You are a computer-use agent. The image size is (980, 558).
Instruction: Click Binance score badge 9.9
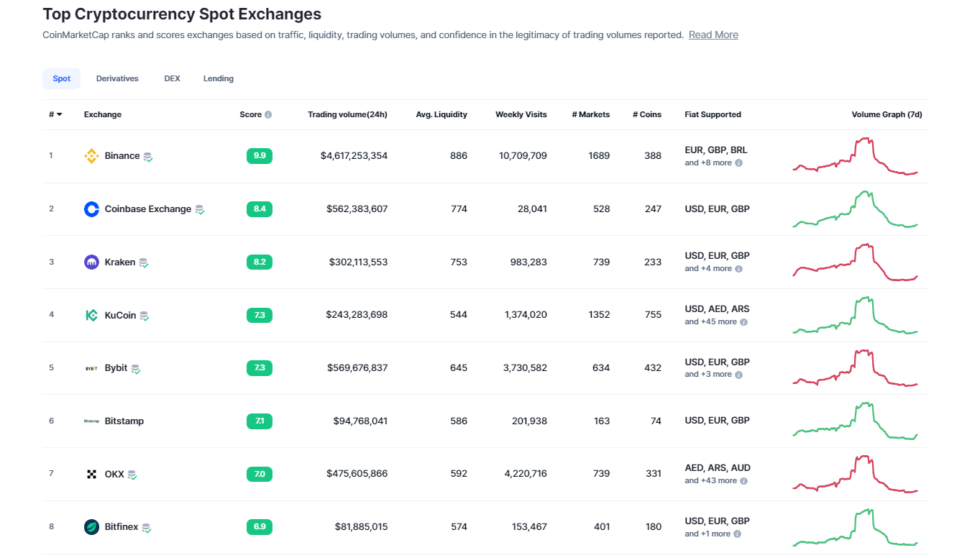coord(260,156)
